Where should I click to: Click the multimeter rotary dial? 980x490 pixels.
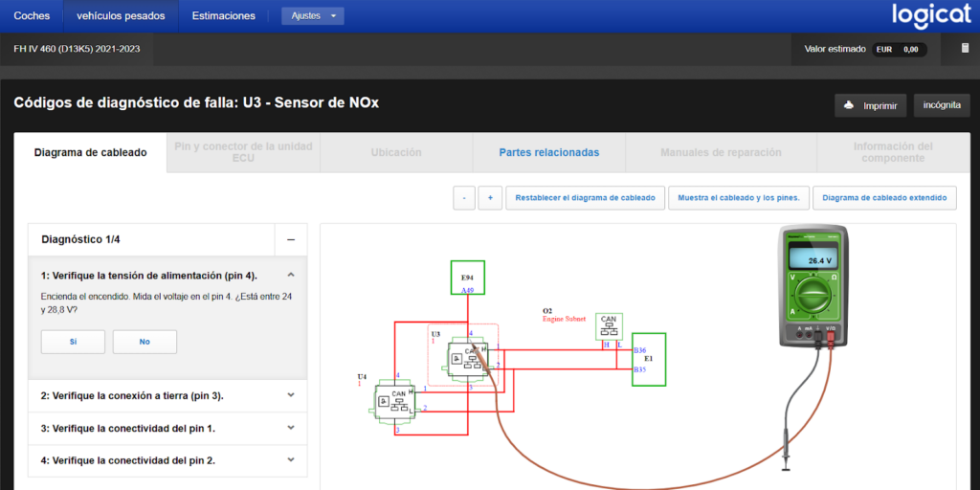point(813,297)
